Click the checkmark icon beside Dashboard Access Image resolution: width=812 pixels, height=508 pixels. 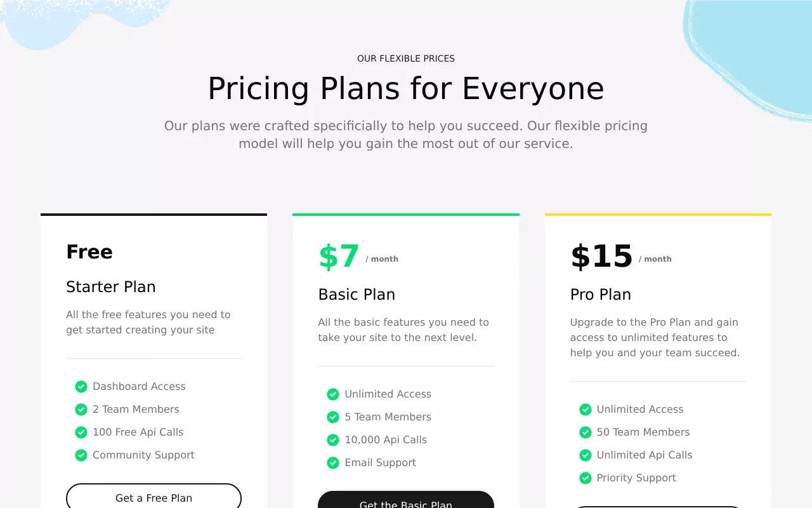pos(81,387)
